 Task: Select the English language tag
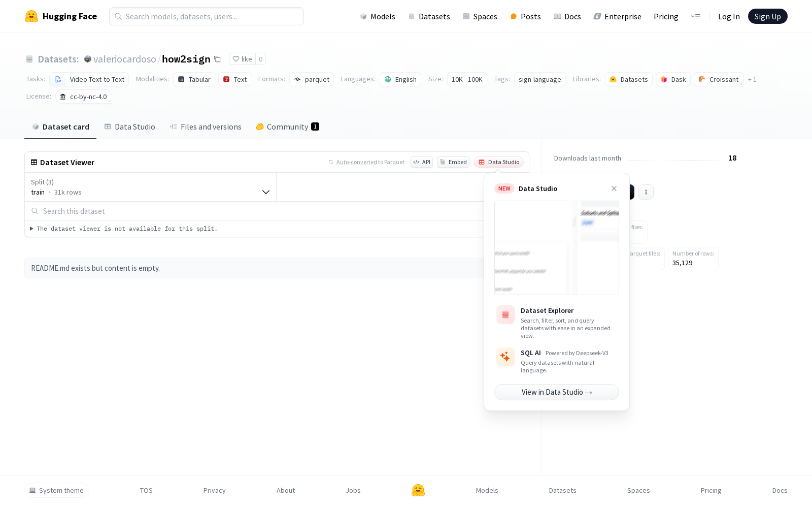tap(400, 79)
